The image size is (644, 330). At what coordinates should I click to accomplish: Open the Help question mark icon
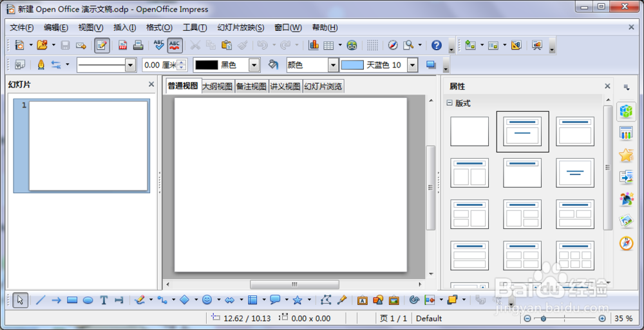(437, 45)
